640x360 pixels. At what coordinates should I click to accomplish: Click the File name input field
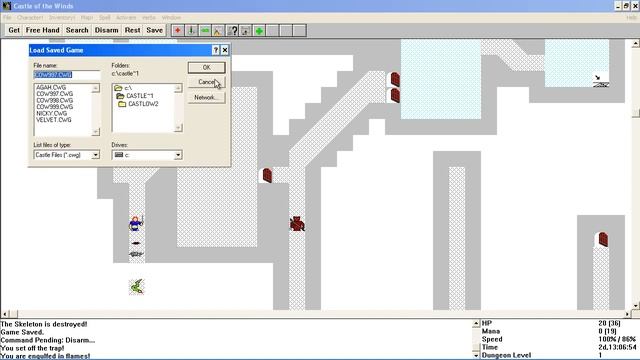click(67, 75)
